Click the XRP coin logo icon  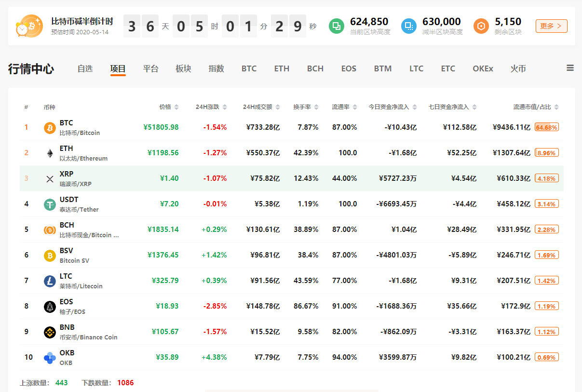50,179
